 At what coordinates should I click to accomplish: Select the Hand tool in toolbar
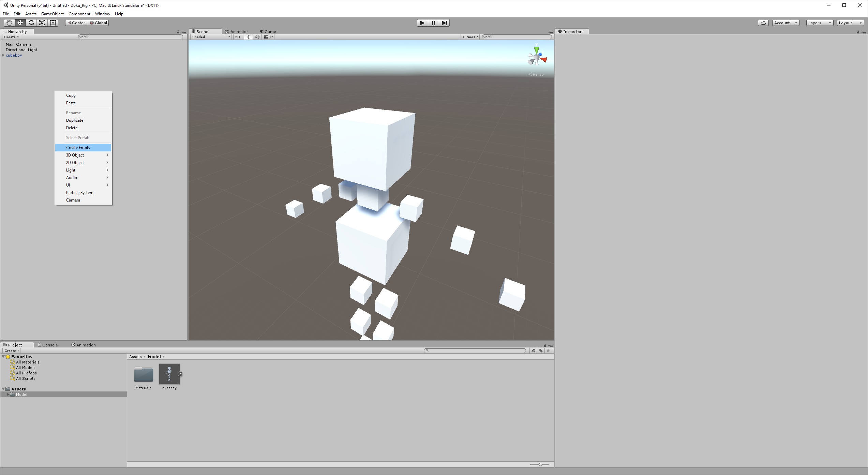coord(9,23)
